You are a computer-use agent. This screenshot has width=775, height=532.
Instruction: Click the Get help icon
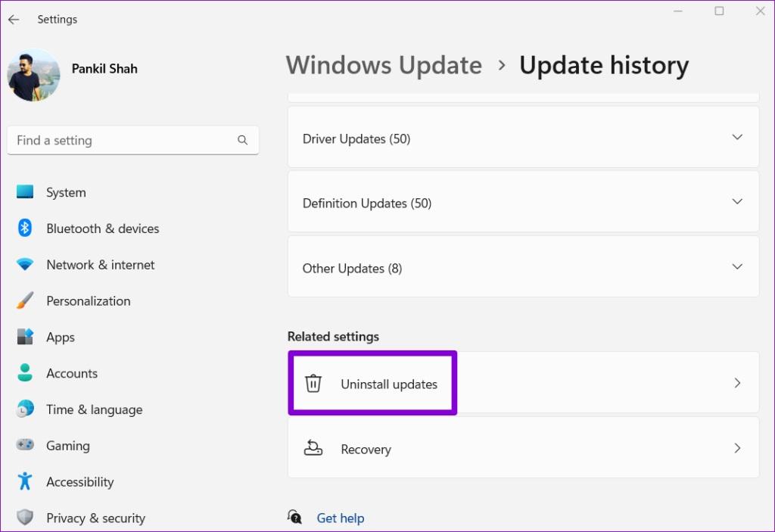coord(294,517)
